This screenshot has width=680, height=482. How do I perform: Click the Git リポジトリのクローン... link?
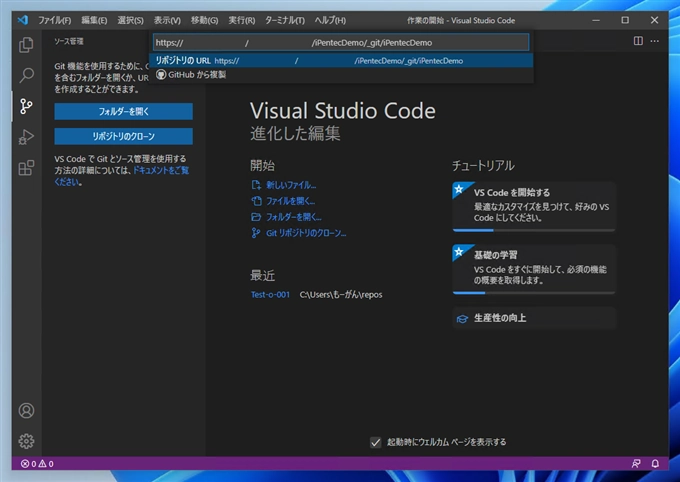[x=306, y=233]
